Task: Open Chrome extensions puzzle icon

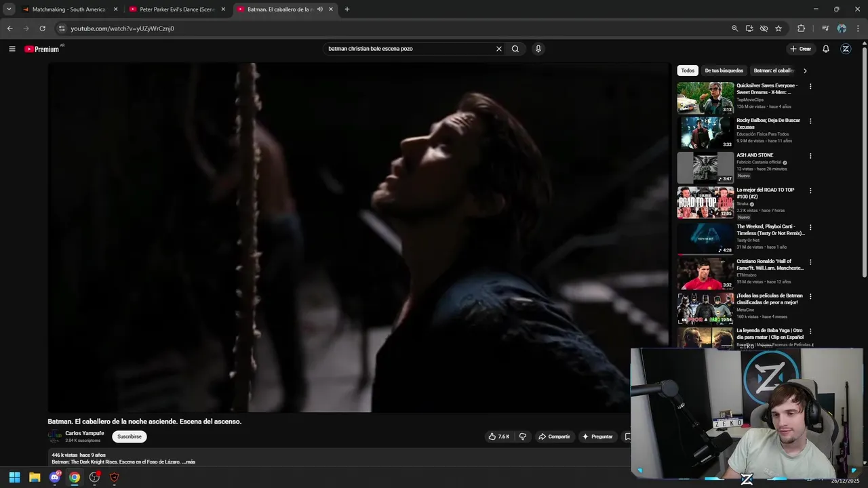Action: click(x=802, y=28)
